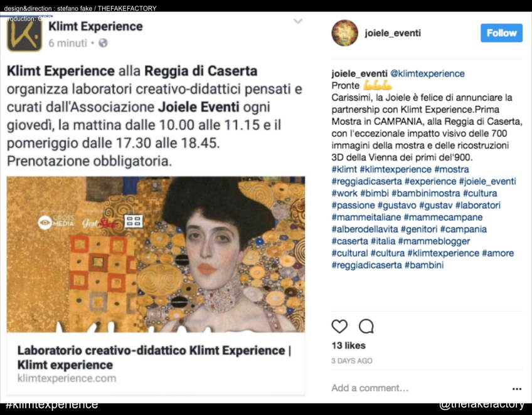Click the klimtexperience.com domain text
Screen dimensions: 532x415
[67, 378]
